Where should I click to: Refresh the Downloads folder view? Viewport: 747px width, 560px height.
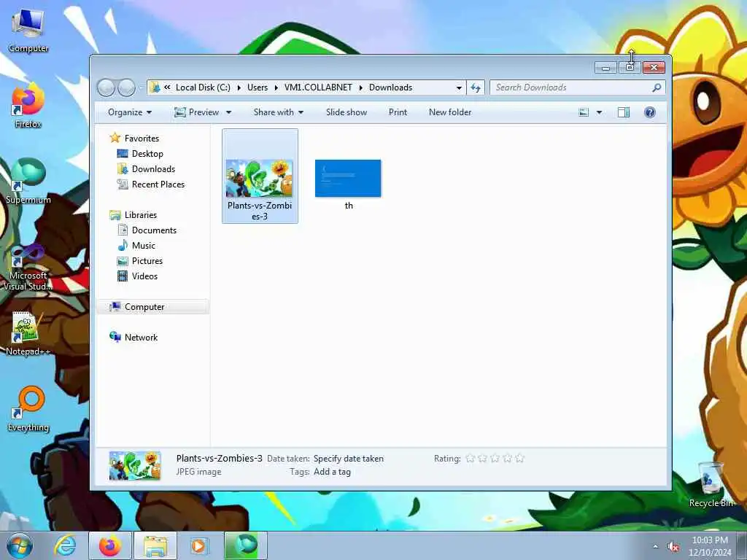coord(476,87)
